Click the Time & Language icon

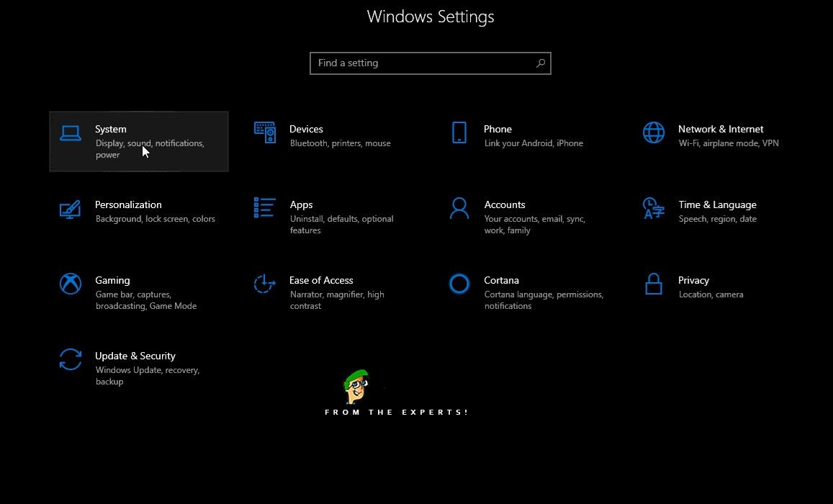coord(654,208)
